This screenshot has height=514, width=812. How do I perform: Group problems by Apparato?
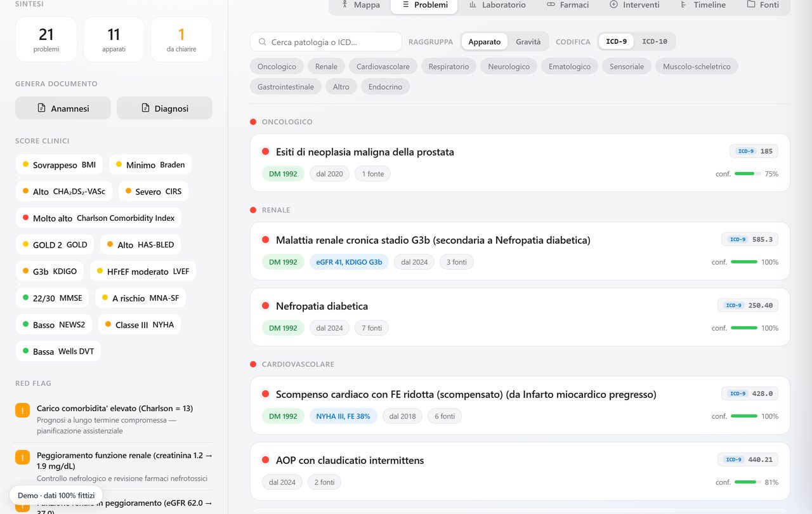[x=485, y=42]
